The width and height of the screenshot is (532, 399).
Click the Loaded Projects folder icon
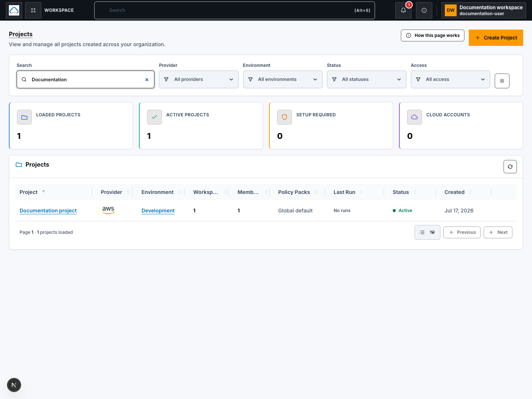24,117
